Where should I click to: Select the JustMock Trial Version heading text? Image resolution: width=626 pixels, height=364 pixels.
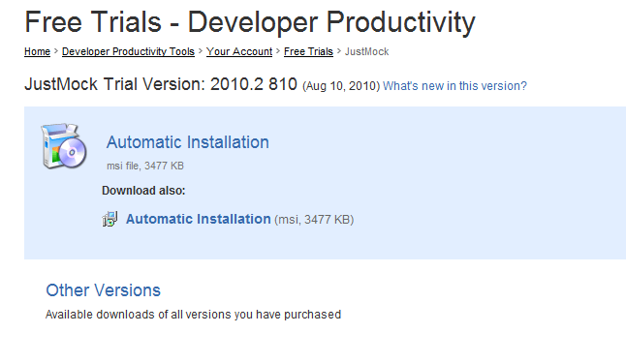[x=161, y=84]
